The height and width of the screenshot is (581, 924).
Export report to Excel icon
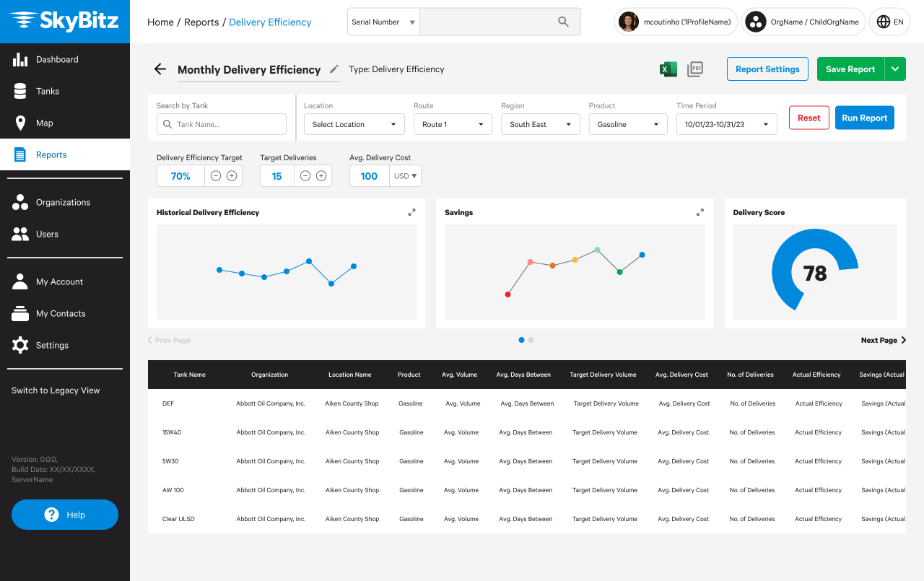point(668,69)
